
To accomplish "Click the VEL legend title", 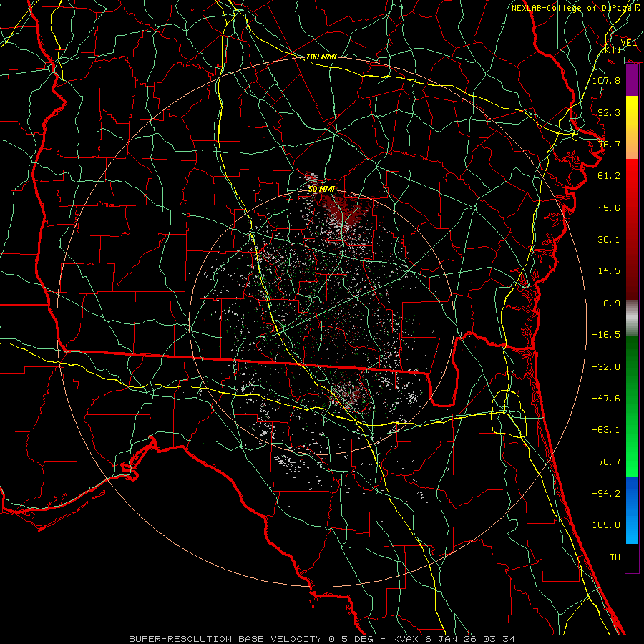I will (628, 42).
